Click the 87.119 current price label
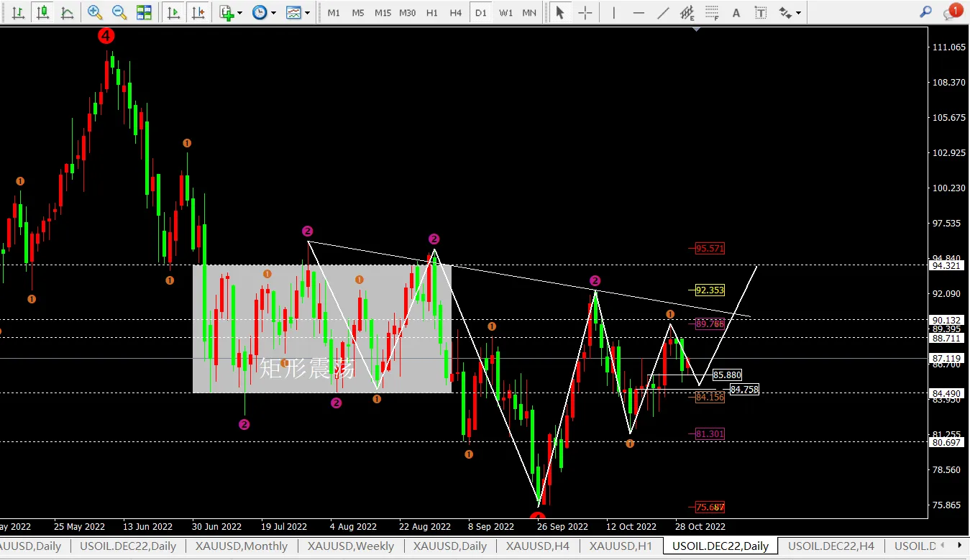Viewport: 970px width, 560px height. tap(948, 358)
